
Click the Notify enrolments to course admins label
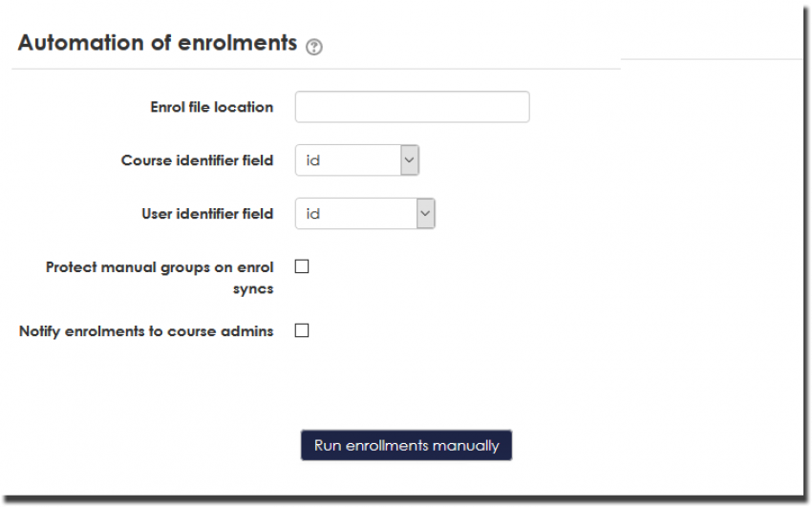click(146, 331)
